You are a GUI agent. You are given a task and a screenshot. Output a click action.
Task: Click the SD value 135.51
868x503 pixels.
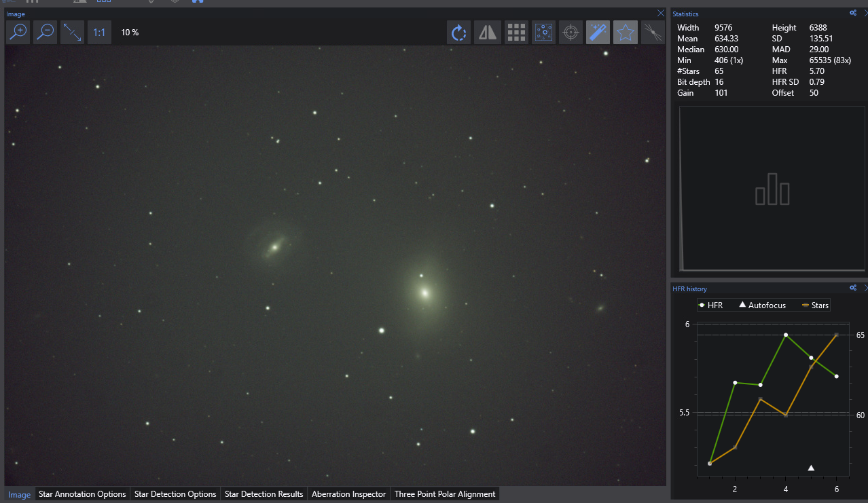[x=820, y=39]
